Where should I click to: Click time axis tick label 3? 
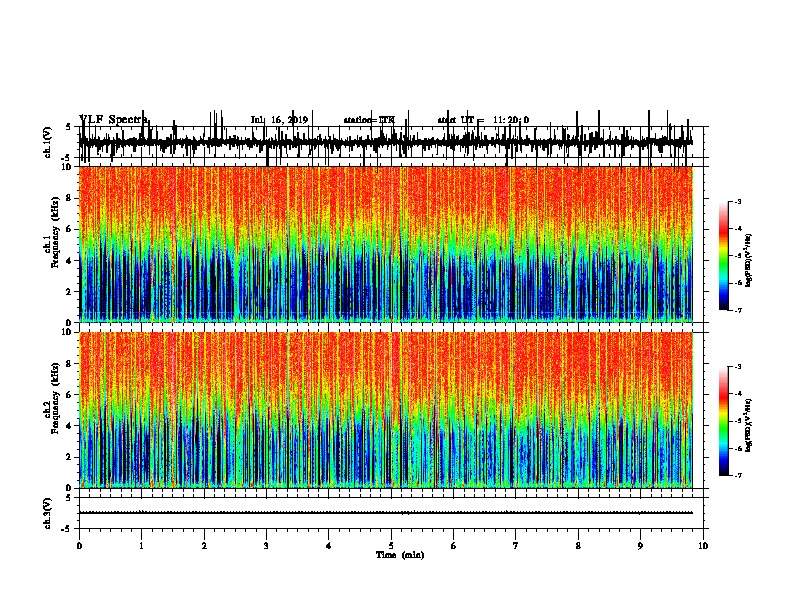point(266,546)
